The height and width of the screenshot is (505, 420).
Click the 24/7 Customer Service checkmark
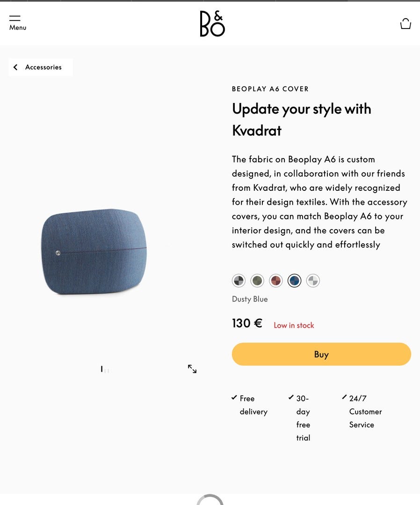coord(344,397)
